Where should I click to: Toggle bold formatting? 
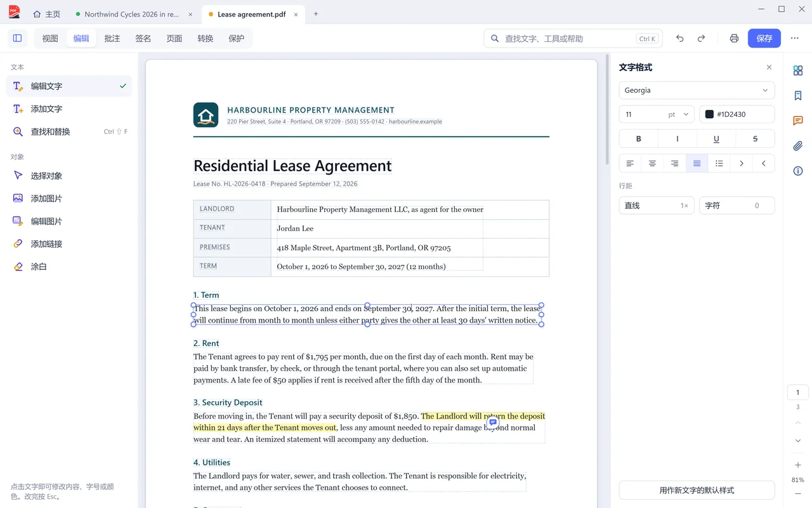(639, 138)
